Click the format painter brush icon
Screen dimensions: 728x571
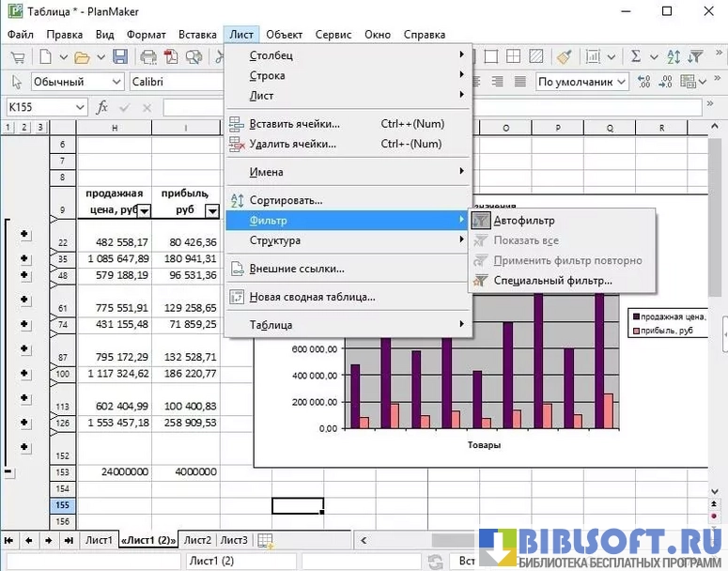tap(564, 57)
